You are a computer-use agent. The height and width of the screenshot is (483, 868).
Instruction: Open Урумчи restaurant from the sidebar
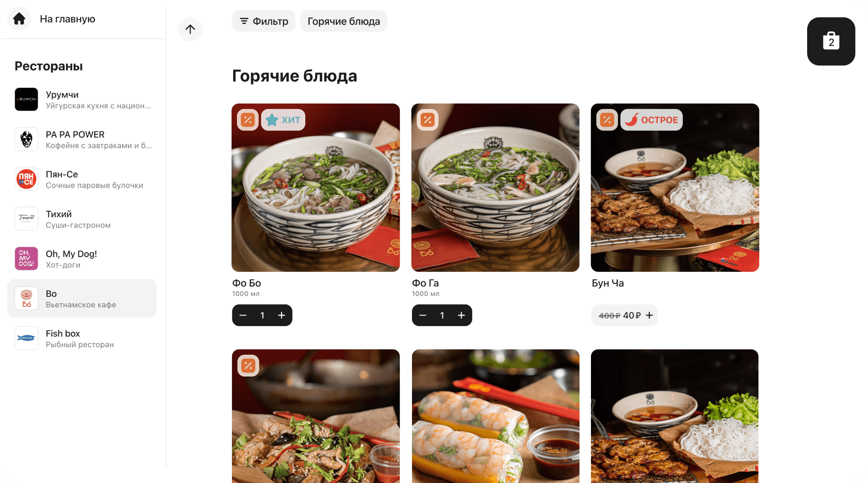(x=82, y=100)
